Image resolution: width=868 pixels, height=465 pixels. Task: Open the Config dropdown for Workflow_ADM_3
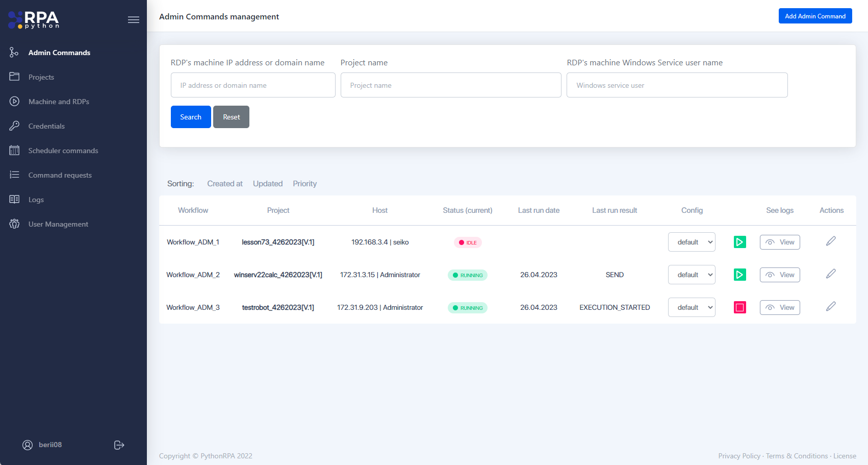[692, 307]
